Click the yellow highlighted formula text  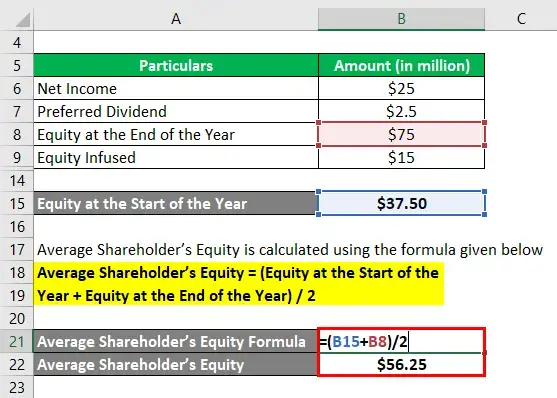pos(239,284)
